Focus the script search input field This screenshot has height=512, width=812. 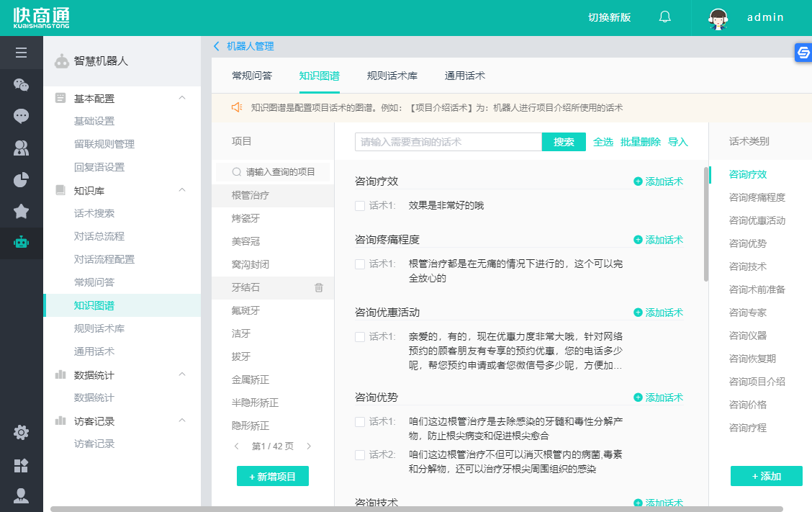(x=448, y=142)
